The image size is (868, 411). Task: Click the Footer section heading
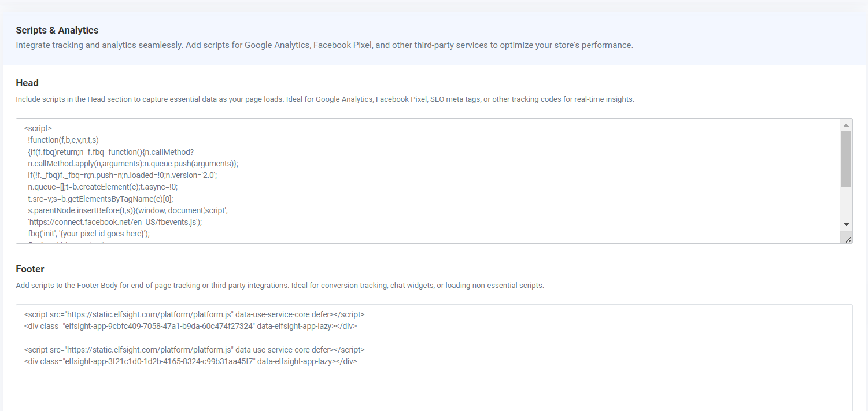pyautogui.click(x=30, y=269)
